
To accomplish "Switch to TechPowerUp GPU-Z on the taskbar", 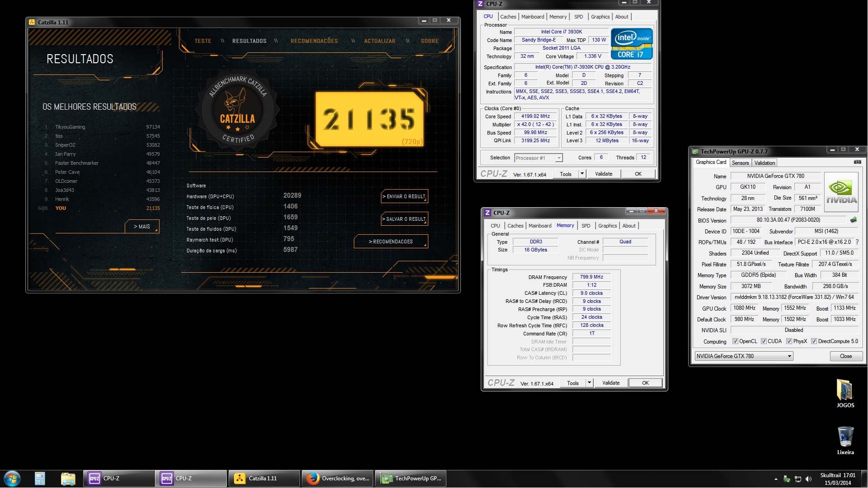I will 411,479.
